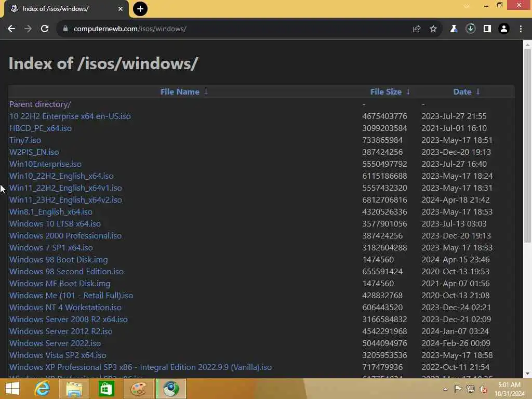Sort descending by File Size arrow

(x=408, y=91)
